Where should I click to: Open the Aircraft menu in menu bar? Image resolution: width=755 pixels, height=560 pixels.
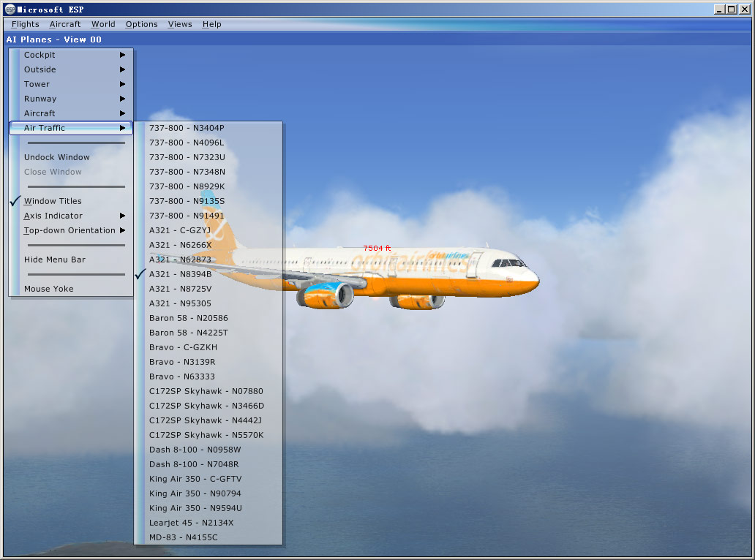point(65,24)
